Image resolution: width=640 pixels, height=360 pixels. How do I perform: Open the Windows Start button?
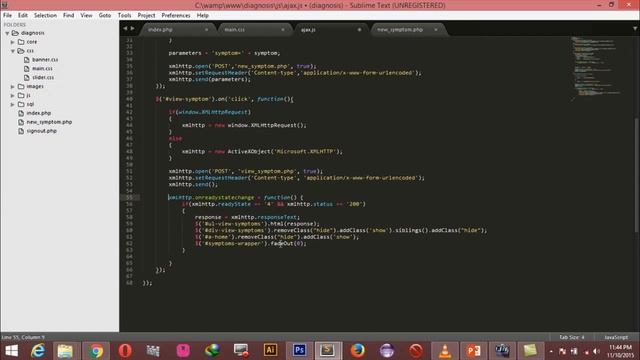point(11,351)
